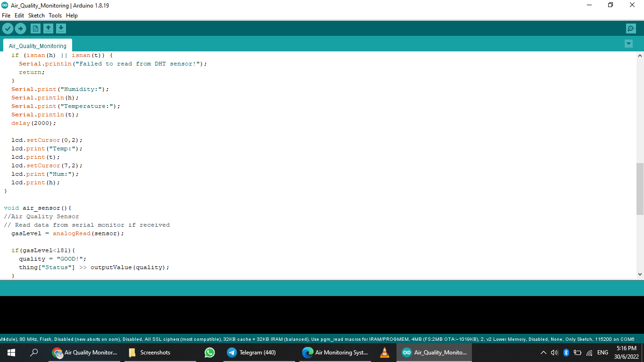Image resolution: width=644 pixels, height=362 pixels.
Task: Switch to Edge Air Monitoring Syst window
Action: coord(336,353)
